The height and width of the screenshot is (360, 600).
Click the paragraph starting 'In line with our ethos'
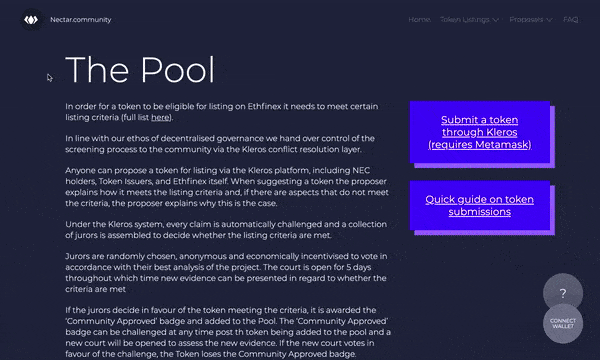[220, 144]
